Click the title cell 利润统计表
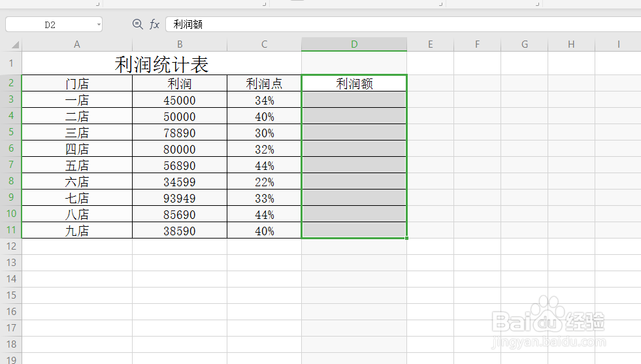The width and height of the screenshot is (641, 364). click(161, 63)
